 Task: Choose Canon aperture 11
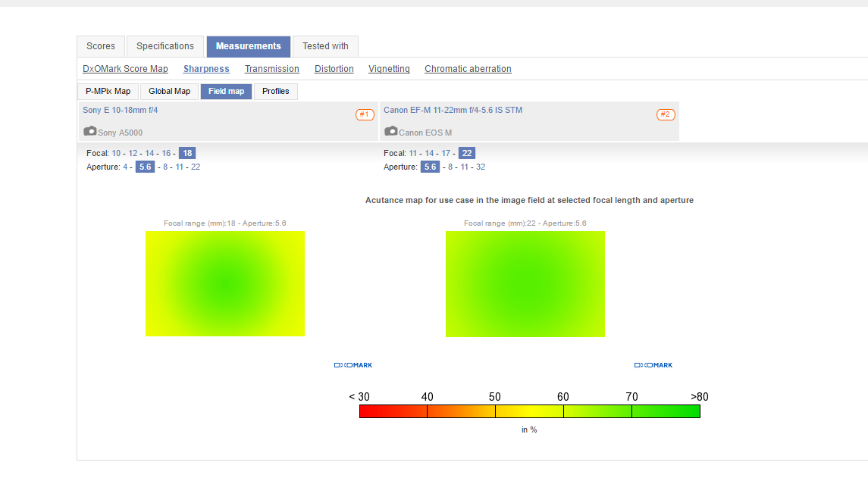(x=465, y=167)
